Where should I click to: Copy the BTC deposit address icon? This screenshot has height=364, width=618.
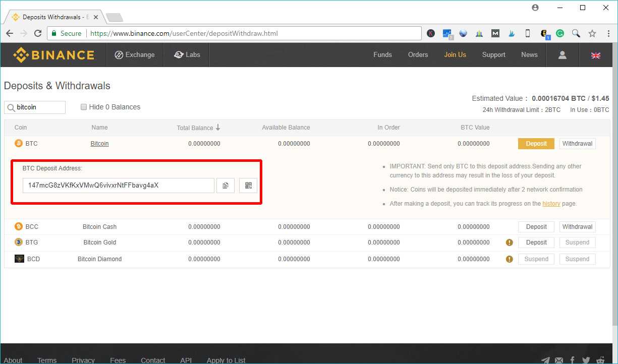tap(226, 186)
